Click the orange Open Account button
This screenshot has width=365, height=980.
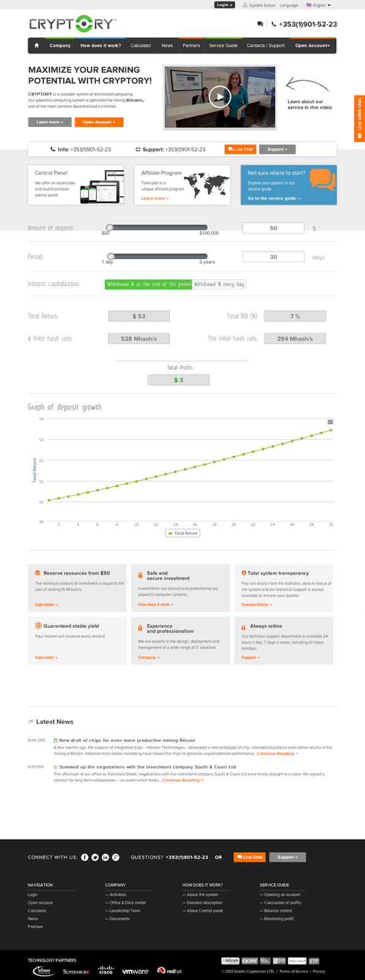tap(99, 122)
